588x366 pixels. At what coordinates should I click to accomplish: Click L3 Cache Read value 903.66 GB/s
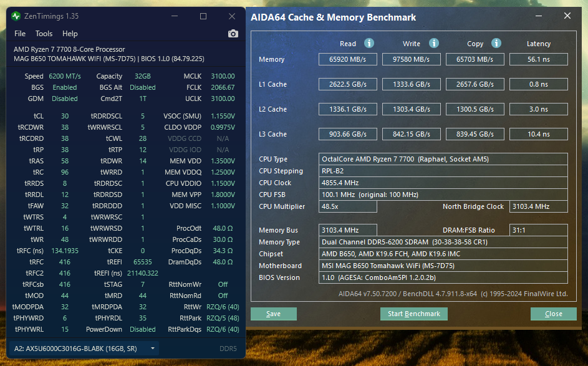tap(348, 134)
